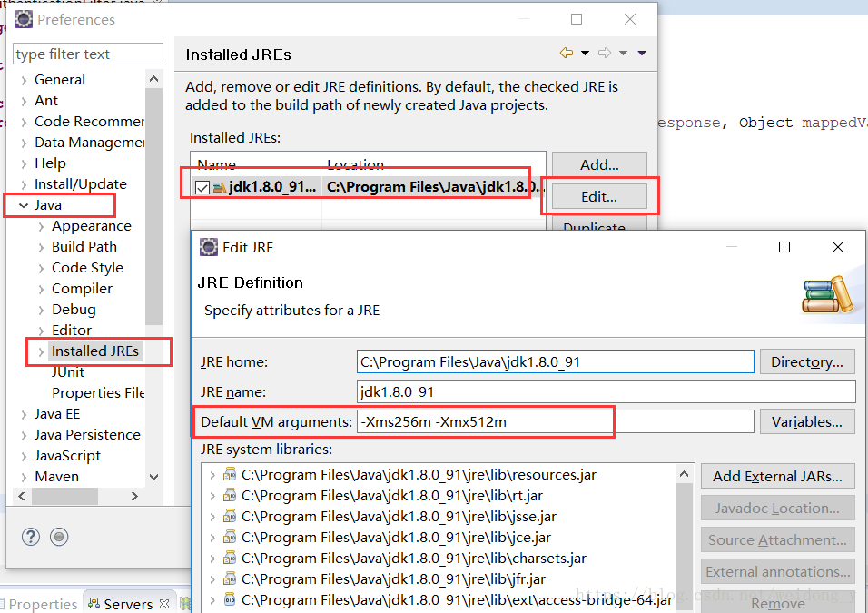Click the resources.jar library jar icon
The width and height of the screenshot is (868, 613).
click(229, 475)
